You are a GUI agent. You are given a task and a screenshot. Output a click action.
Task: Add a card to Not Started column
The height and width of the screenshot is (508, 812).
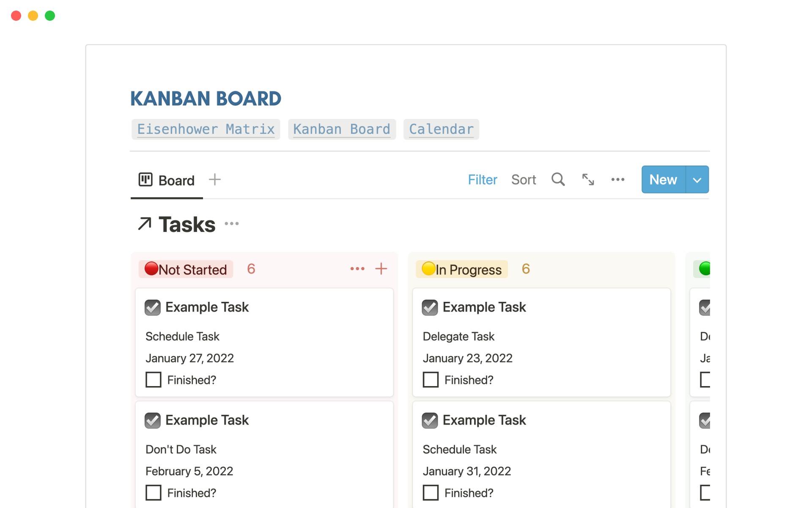pyautogui.click(x=381, y=269)
